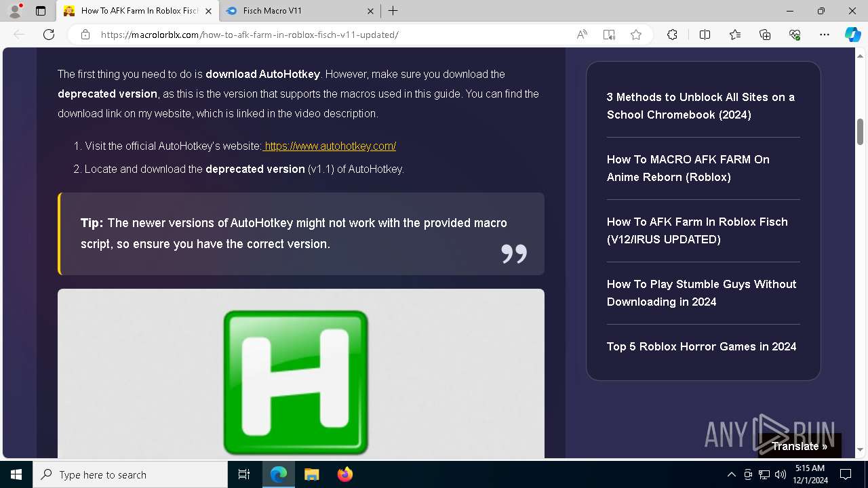
Task: Open AFK Farm Fisch V12/IRUS UPDATED article
Action: (697, 230)
